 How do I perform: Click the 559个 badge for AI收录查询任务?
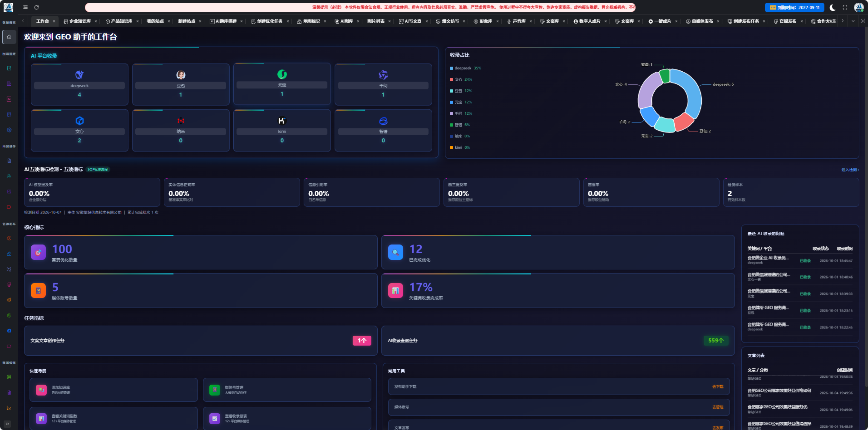pyautogui.click(x=716, y=340)
